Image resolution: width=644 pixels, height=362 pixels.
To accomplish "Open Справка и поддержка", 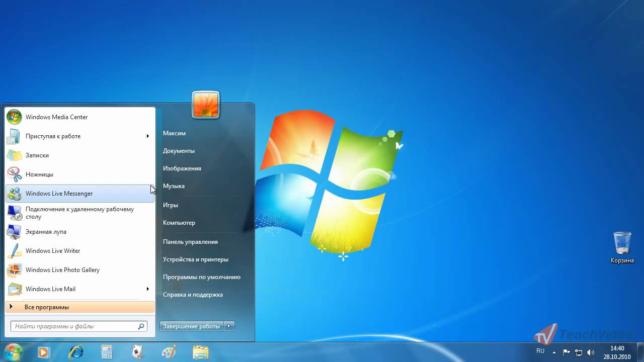I will pos(193,295).
